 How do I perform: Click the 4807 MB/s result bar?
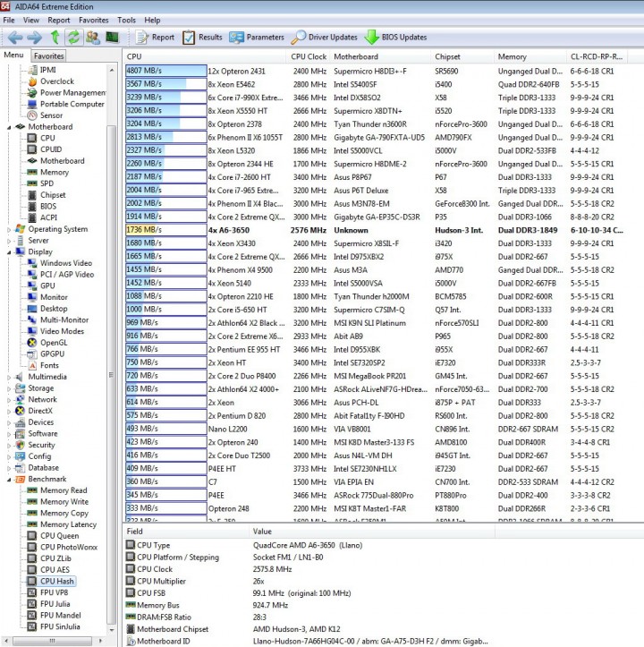coord(165,71)
